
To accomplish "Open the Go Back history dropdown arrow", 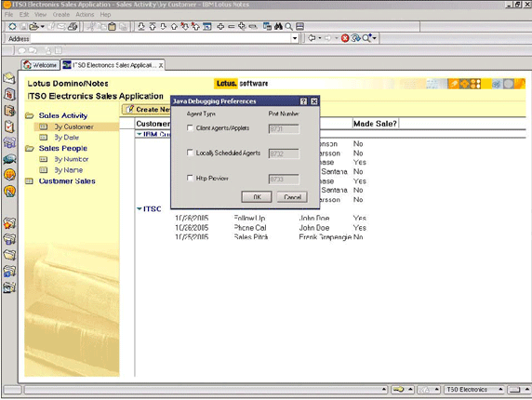I will (320, 38).
